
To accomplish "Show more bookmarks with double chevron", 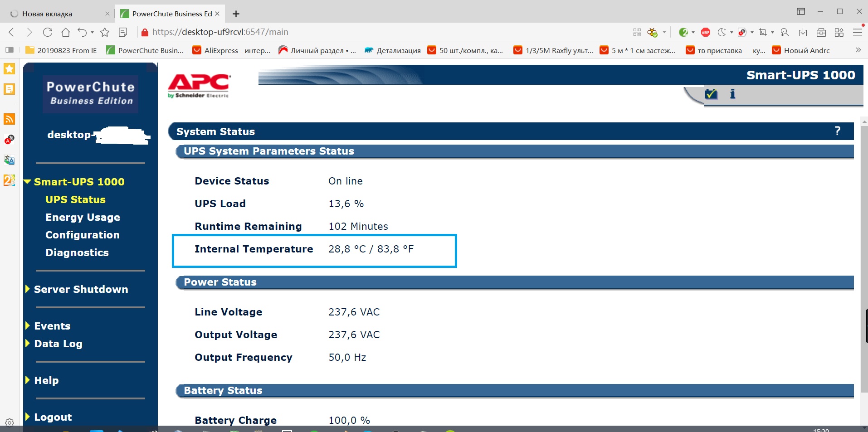I will coord(858,50).
